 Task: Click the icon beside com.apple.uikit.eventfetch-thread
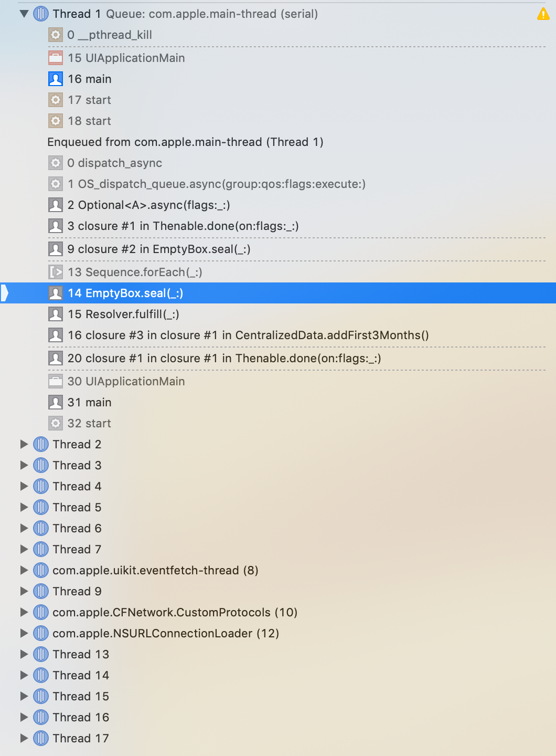click(x=40, y=570)
